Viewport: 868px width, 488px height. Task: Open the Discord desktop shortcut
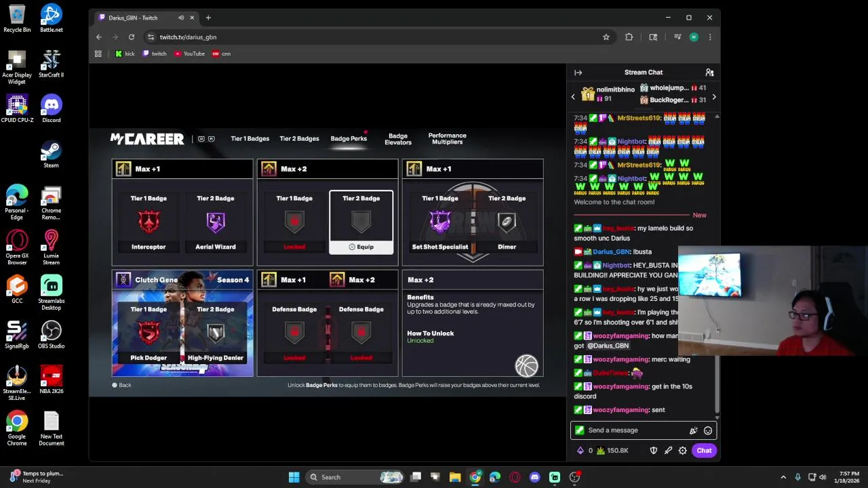pos(52,108)
